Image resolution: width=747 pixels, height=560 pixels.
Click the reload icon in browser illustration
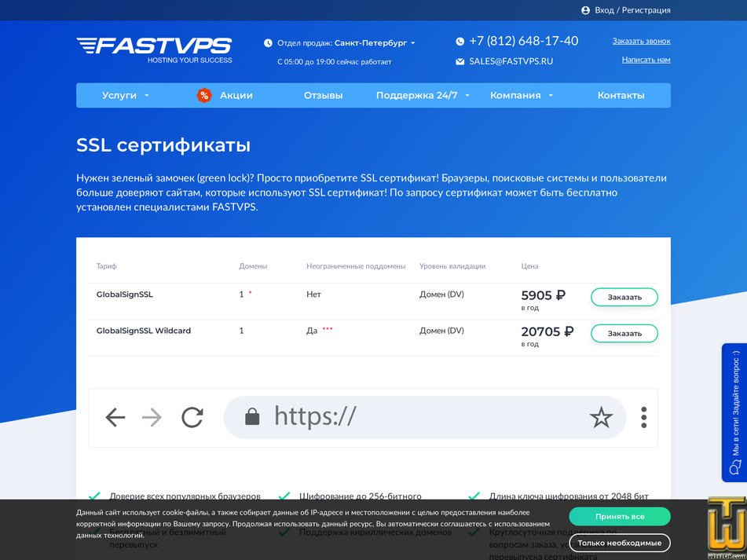pos(192,417)
